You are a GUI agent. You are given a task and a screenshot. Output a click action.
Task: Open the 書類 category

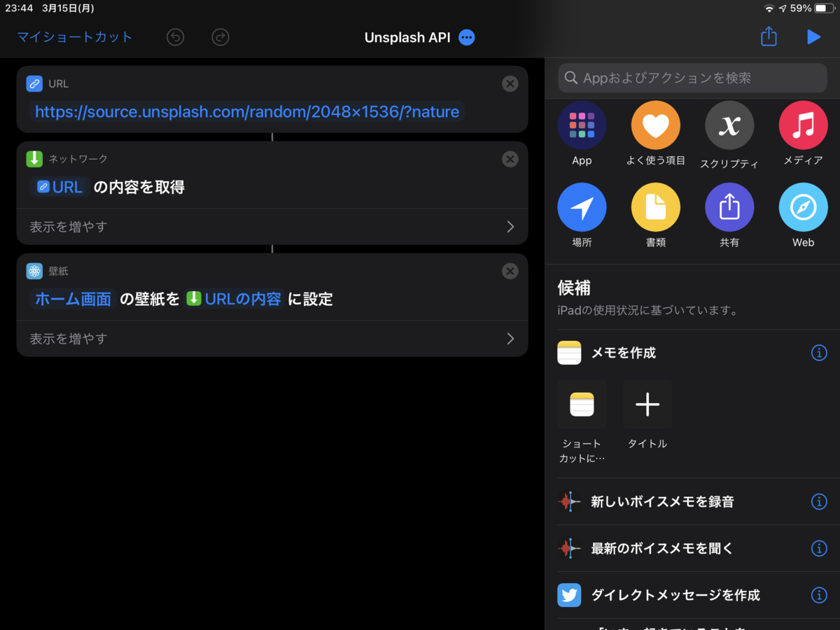tap(656, 216)
